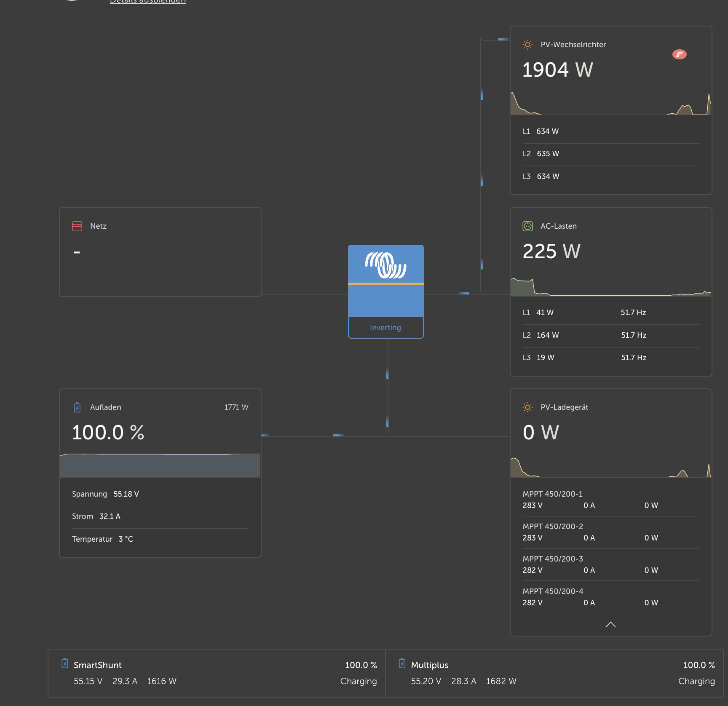Click the battery icon beside Multiplus
Image resolution: width=728 pixels, height=706 pixels.
click(402, 663)
